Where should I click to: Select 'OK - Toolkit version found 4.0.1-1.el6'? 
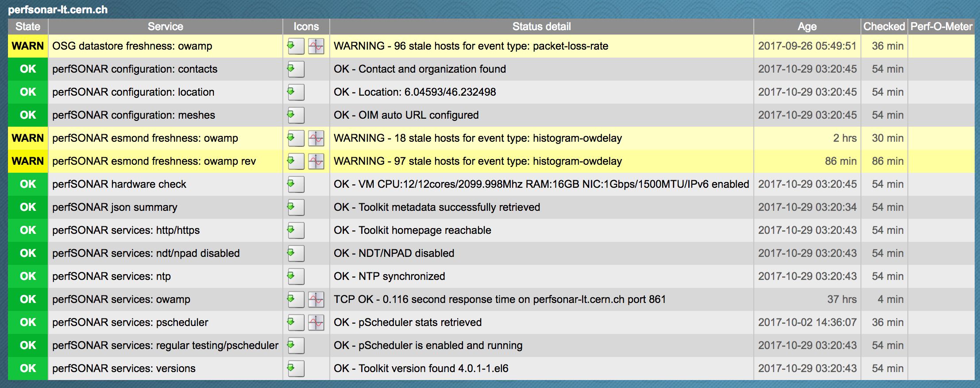(x=421, y=369)
